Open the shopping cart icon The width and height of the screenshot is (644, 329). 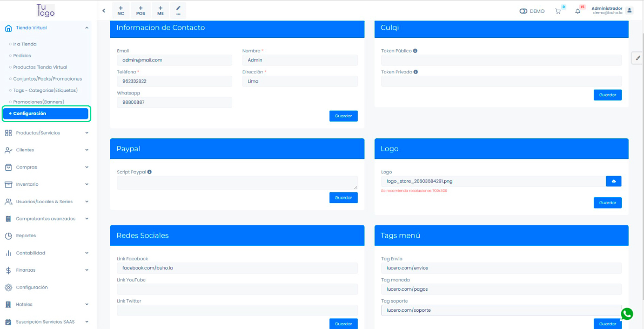tap(558, 11)
